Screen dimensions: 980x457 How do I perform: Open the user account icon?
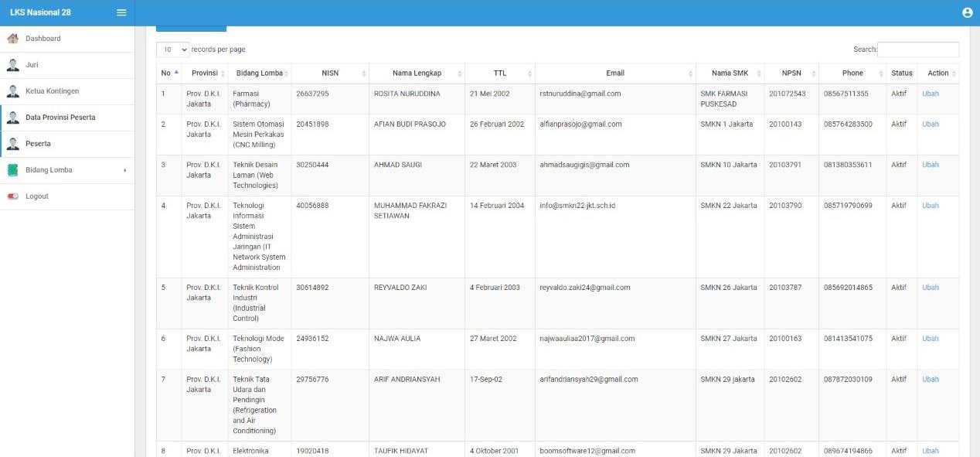point(967,12)
